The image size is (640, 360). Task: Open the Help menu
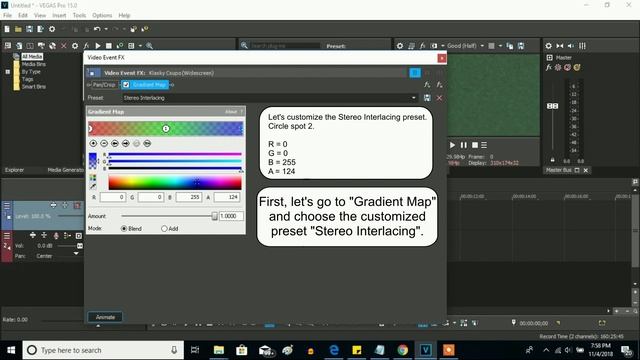coord(124,15)
